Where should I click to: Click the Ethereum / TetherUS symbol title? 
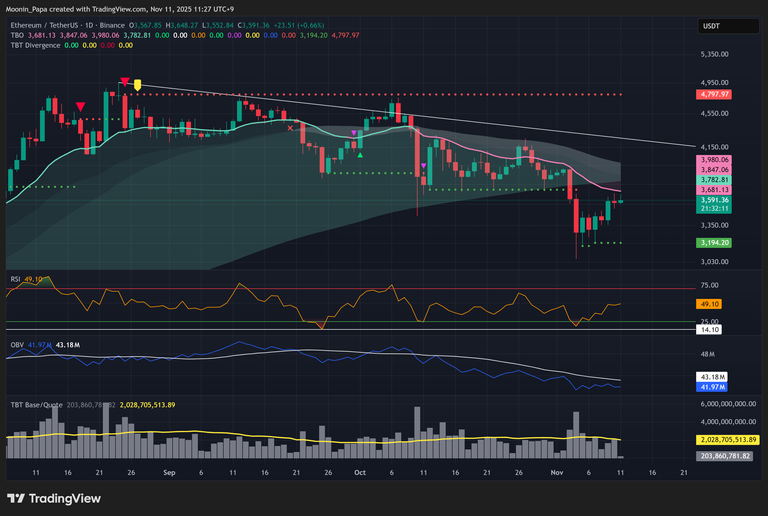(x=45, y=25)
